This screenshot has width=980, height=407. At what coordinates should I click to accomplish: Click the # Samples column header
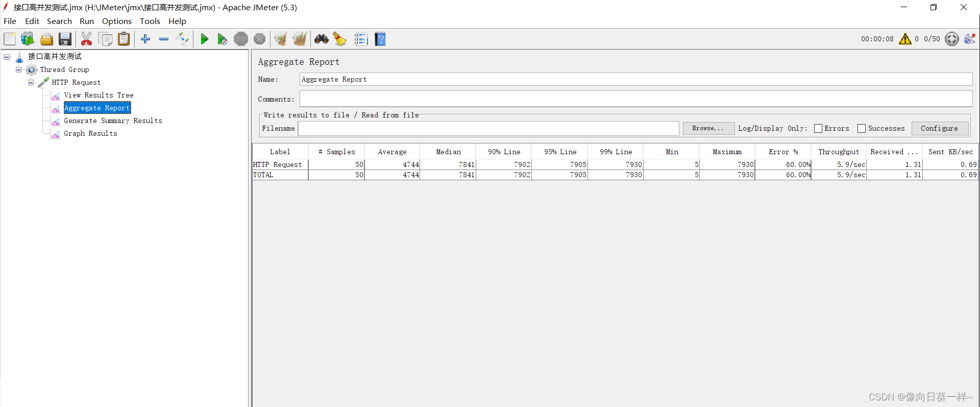[336, 152]
